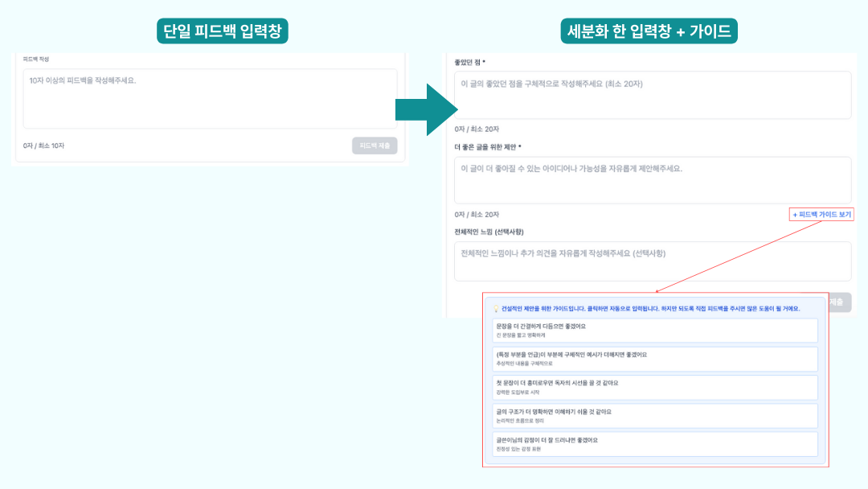The image size is (868, 489).
Task: Click the '피드백 작성' field label
Action: pos(36,60)
